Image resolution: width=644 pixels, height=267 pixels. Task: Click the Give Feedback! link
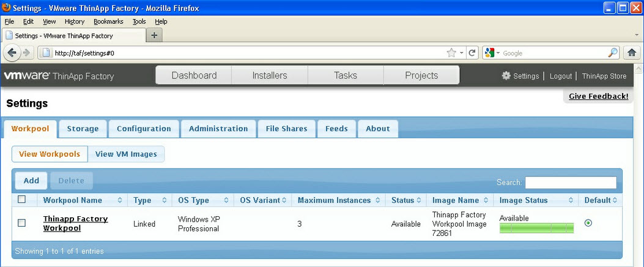[598, 96]
